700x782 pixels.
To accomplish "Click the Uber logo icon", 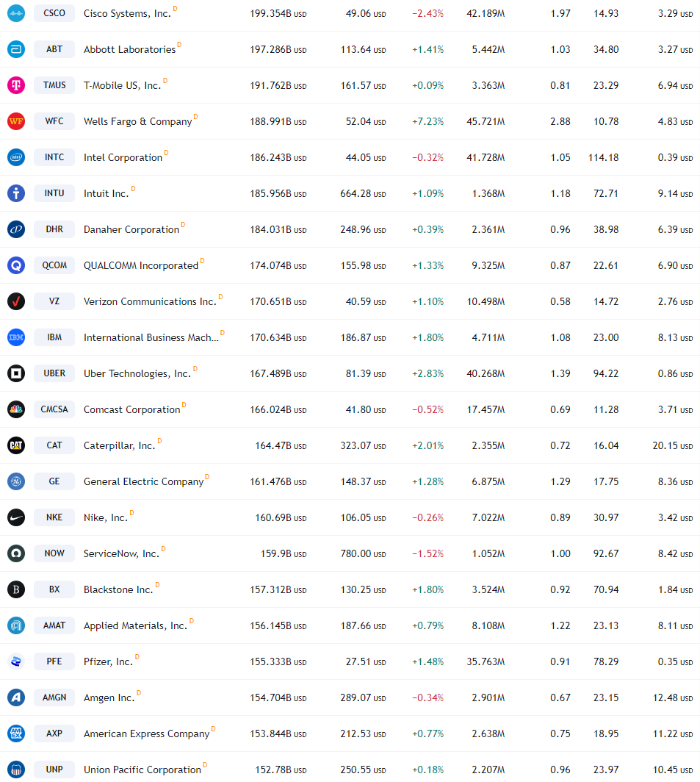I will point(16,373).
